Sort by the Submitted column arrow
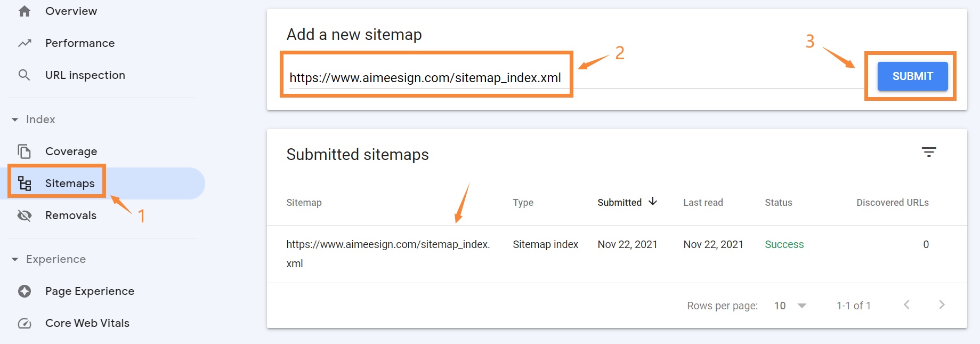This screenshot has height=344, width=980. coord(653,202)
